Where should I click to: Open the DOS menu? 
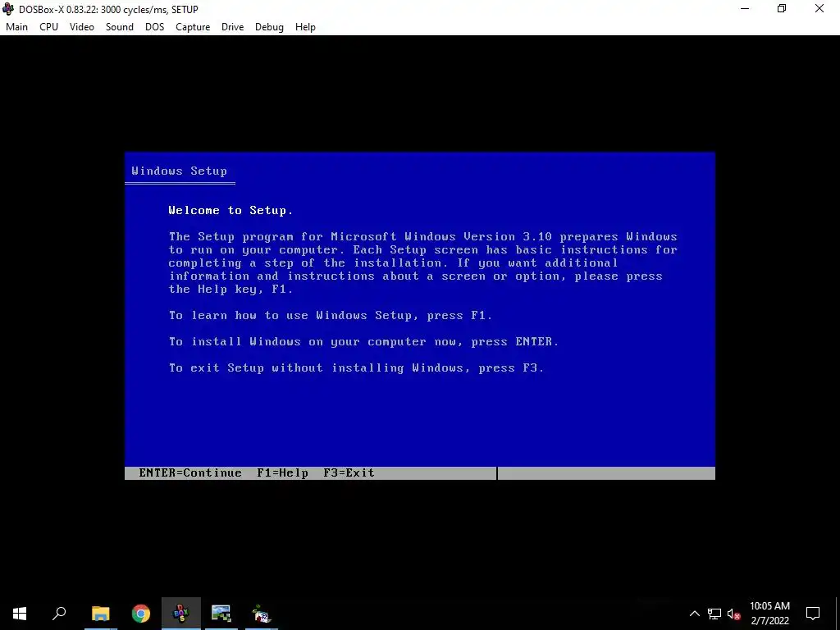coord(155,27)
